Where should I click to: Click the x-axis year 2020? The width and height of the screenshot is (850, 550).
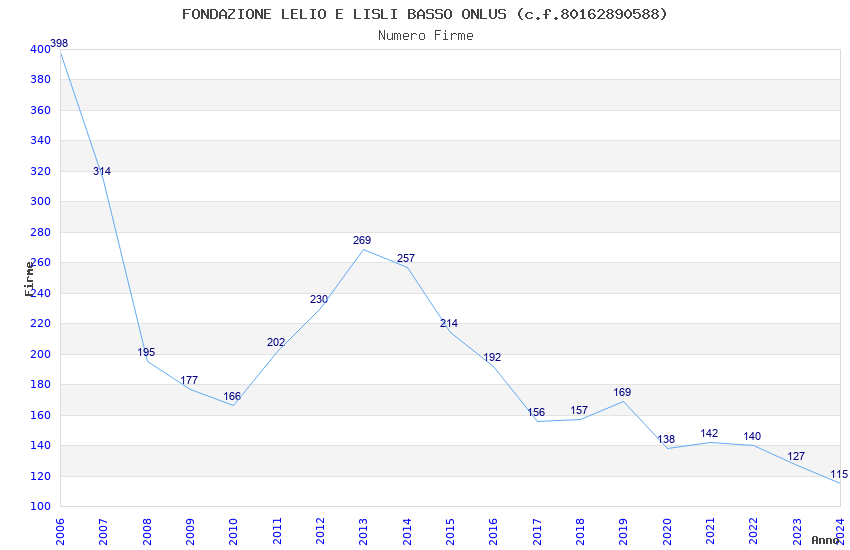pos(667,532)
